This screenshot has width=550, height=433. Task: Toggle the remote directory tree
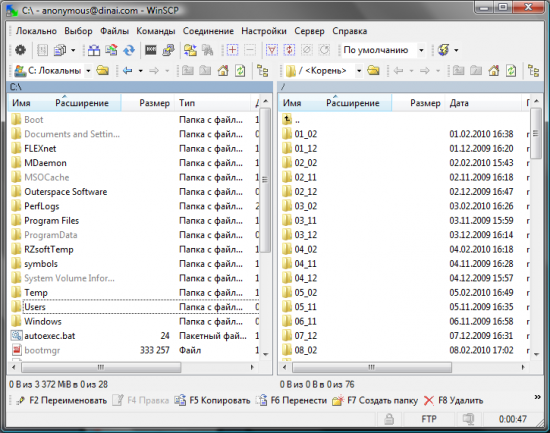point(534,71)
